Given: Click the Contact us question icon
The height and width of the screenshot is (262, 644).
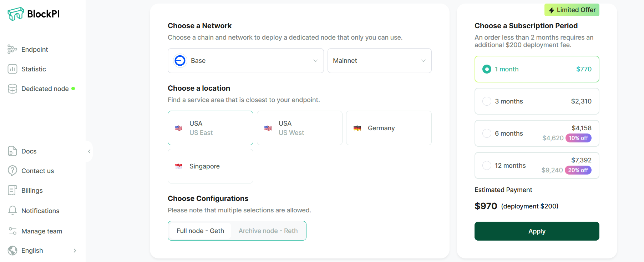Looking at the screenshot, I should (12, 171).
